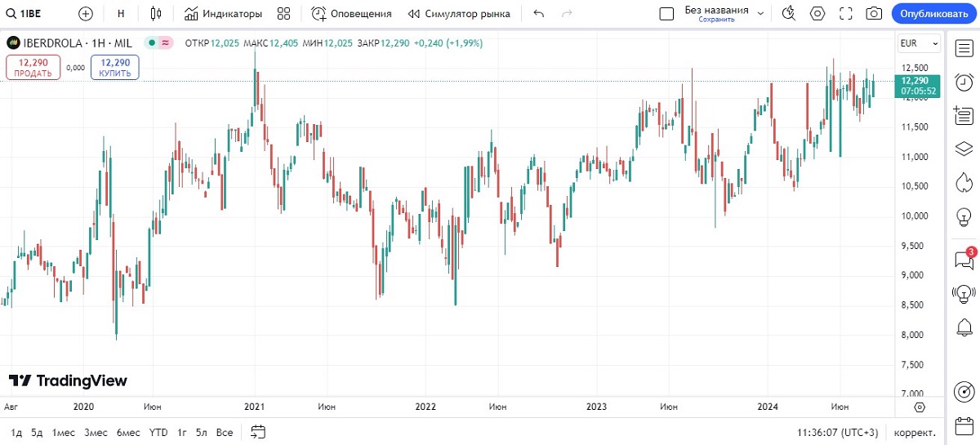Open the timeframe interval selector 'Н'
The image size is (980, 445).
(x=121, y=14)
